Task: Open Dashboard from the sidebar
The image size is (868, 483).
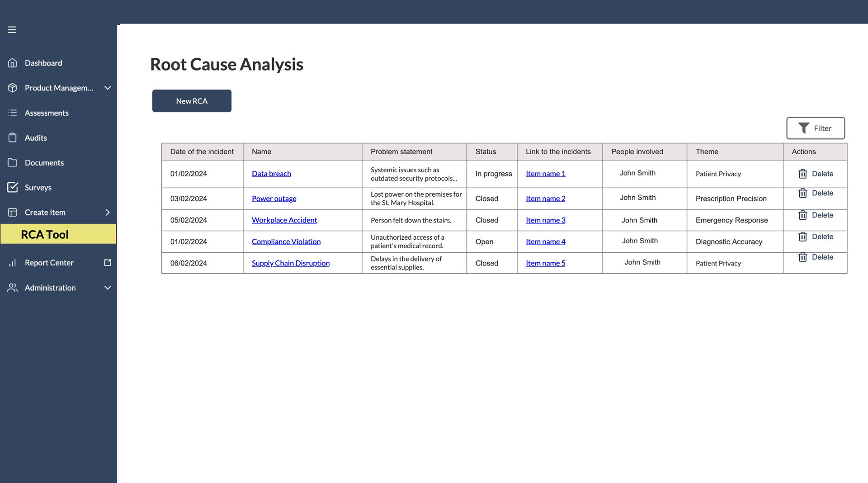Action: tap(43, 63)
